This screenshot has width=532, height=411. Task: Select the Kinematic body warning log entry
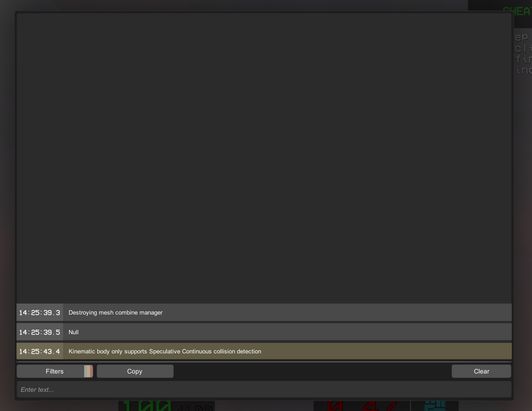pyautogui.click(x=264, y=351)
